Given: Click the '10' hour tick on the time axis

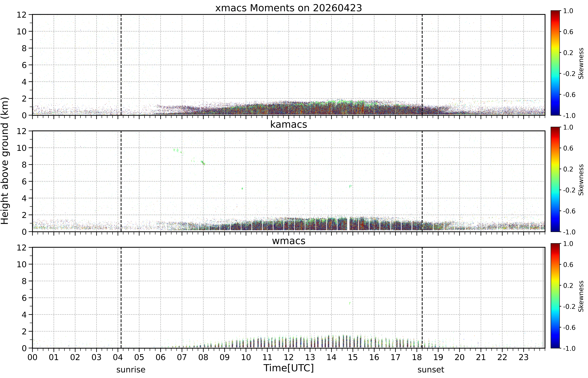Looking at the screenshot, I should click(246, 357).
